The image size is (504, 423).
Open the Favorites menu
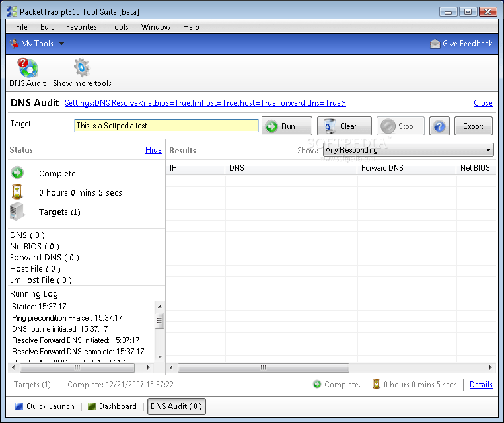(x=81, y=27)
